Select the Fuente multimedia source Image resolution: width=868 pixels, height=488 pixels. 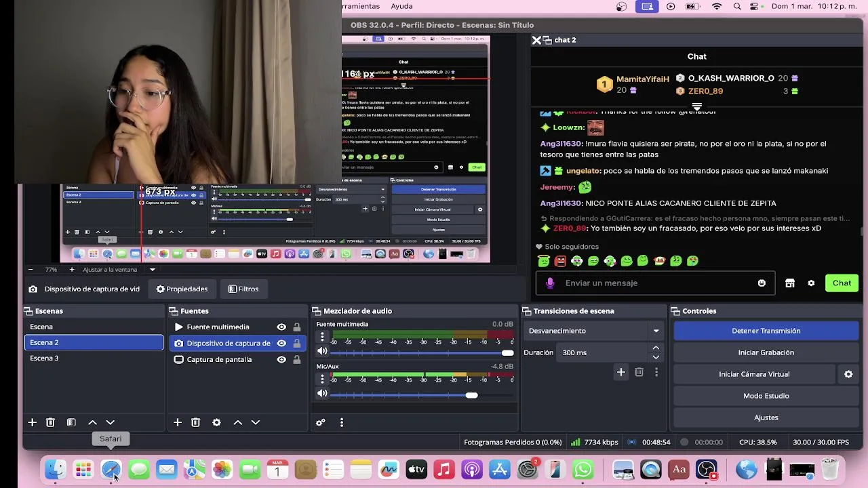tap(218, 327)
